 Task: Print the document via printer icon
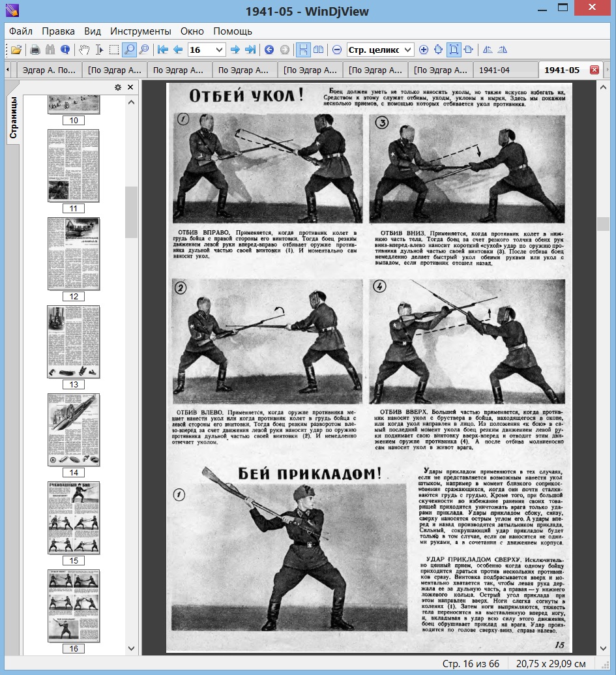pyautogui.click(x=35, y=50)
